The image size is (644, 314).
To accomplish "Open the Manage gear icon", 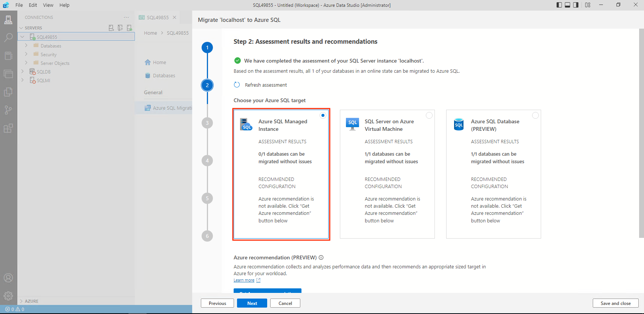I will [x=8, y=296].
